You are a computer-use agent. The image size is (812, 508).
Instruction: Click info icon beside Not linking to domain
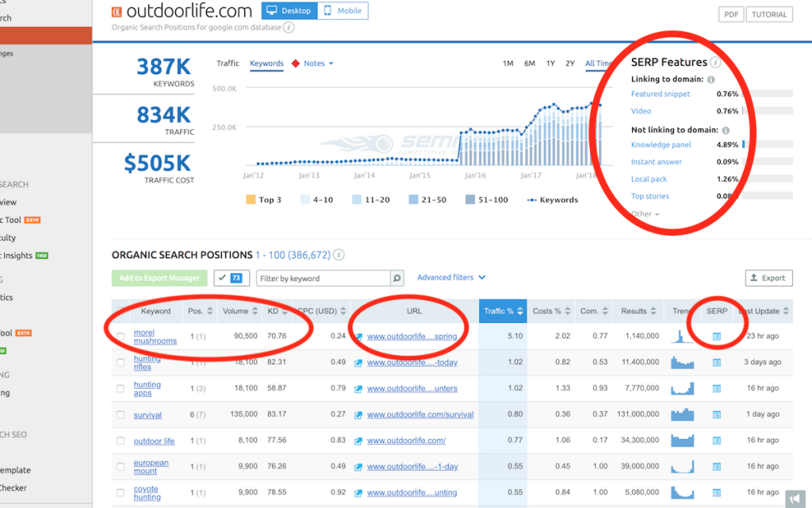click(x=726, y=130)
